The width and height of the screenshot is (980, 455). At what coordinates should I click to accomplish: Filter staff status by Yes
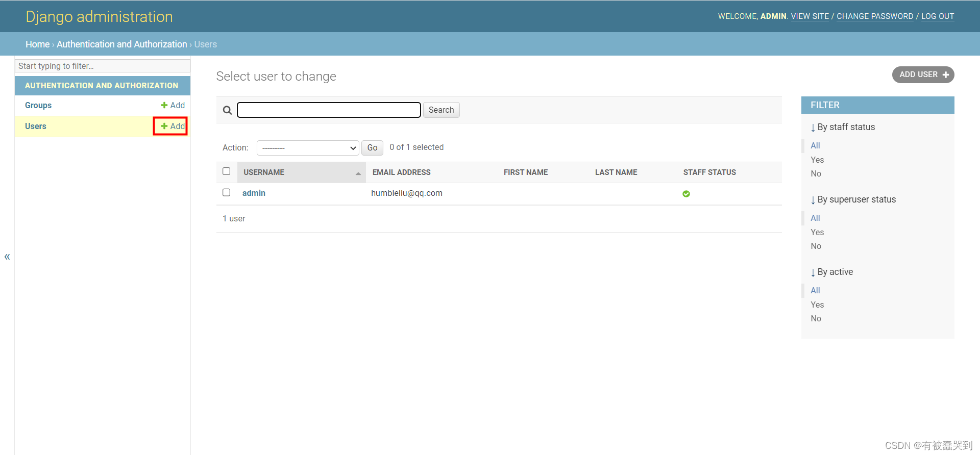coord(817,160)
